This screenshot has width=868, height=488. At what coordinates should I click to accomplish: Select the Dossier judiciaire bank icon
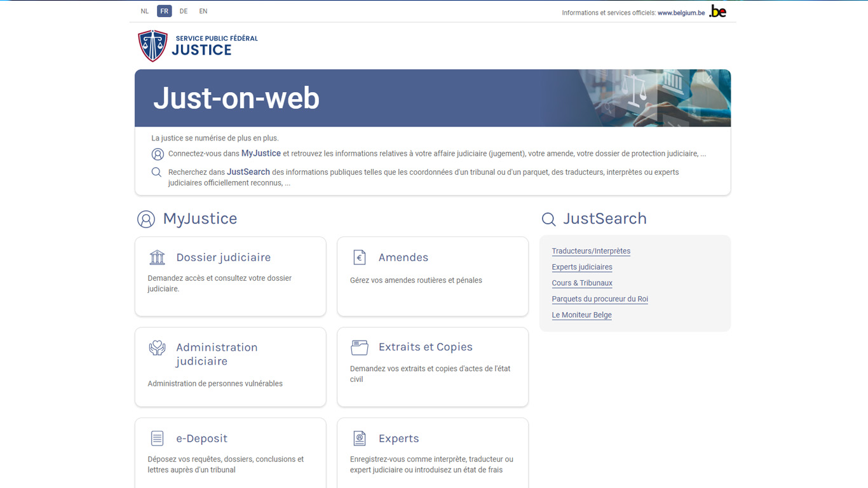click(x=157, y=257)
